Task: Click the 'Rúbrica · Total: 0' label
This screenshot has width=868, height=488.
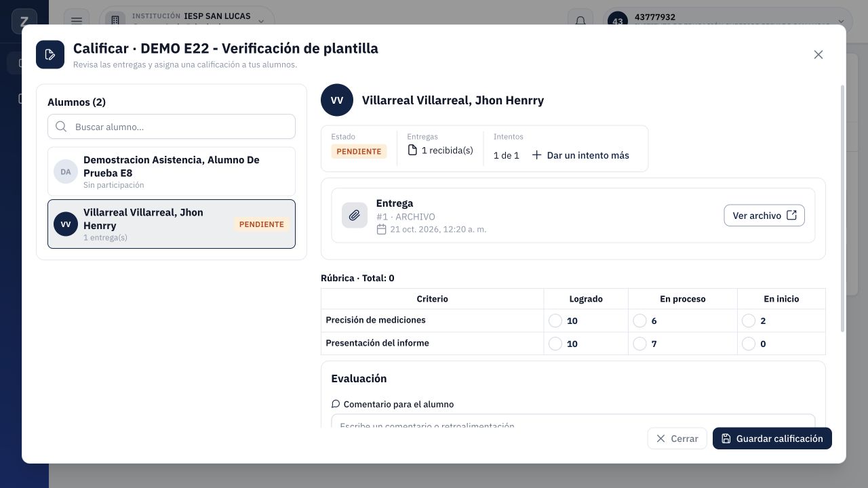Action: pos(357,278)
